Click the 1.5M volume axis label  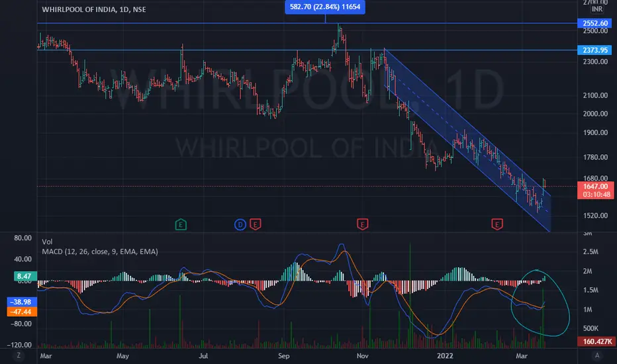[x=591, y=290]
